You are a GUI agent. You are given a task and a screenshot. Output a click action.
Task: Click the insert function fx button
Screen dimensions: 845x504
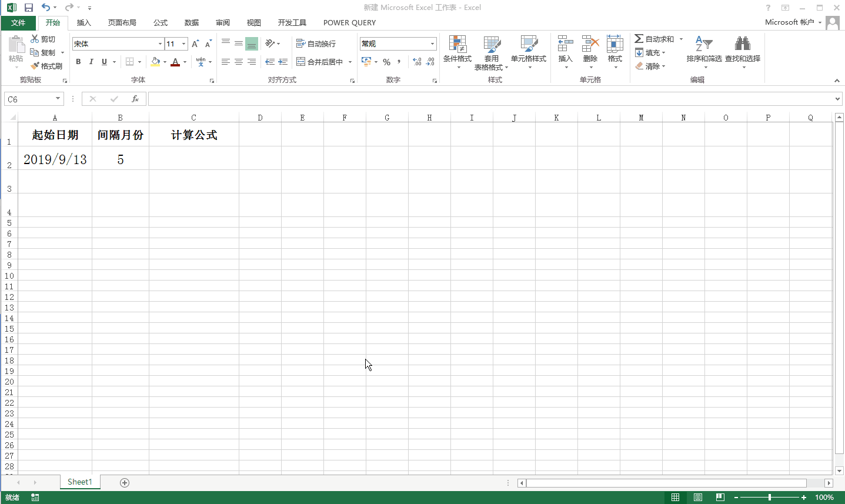[135, 99]
